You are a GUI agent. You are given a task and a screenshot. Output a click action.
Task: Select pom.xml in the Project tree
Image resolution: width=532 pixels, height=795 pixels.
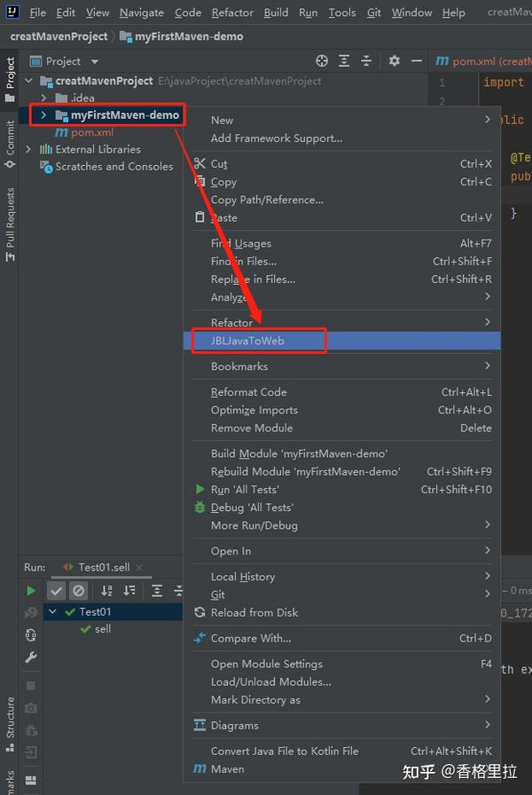tap(92, 132)
